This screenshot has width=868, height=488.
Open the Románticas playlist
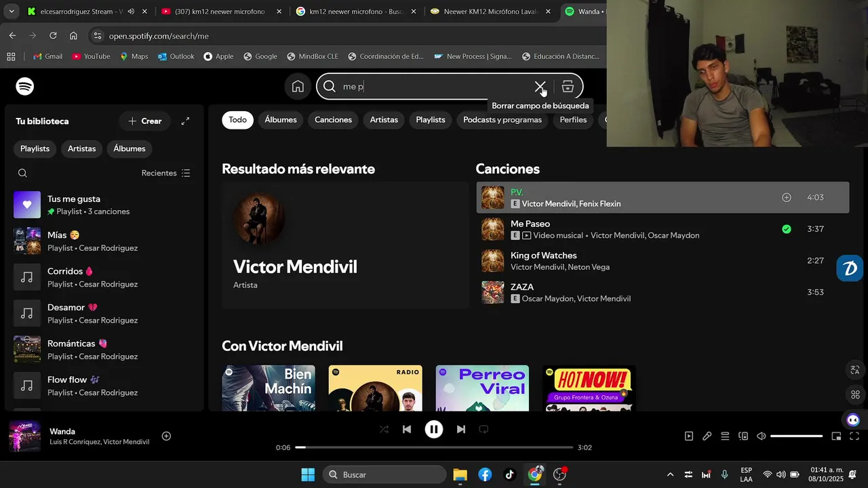click(x=104, y=349)
